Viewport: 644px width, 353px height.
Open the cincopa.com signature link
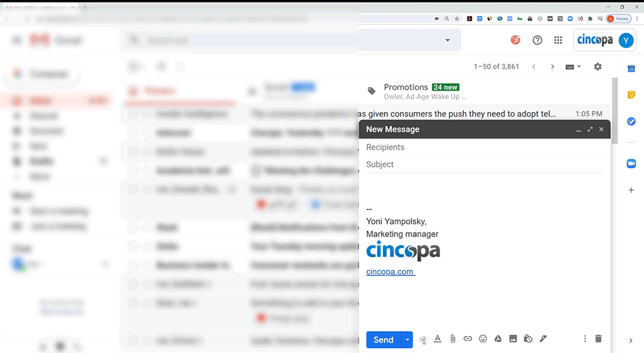pos(390,272)
